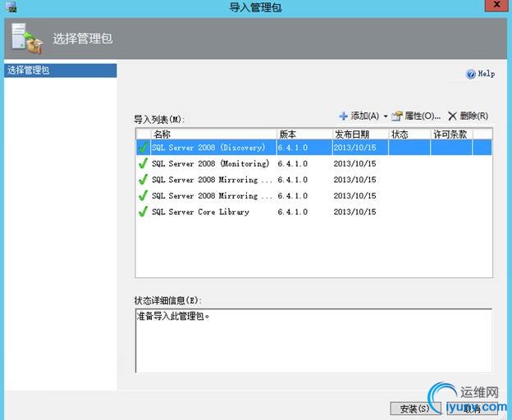Click the Install 安装(S) button
The image size is (512, 420).
[x=415, y=409]
